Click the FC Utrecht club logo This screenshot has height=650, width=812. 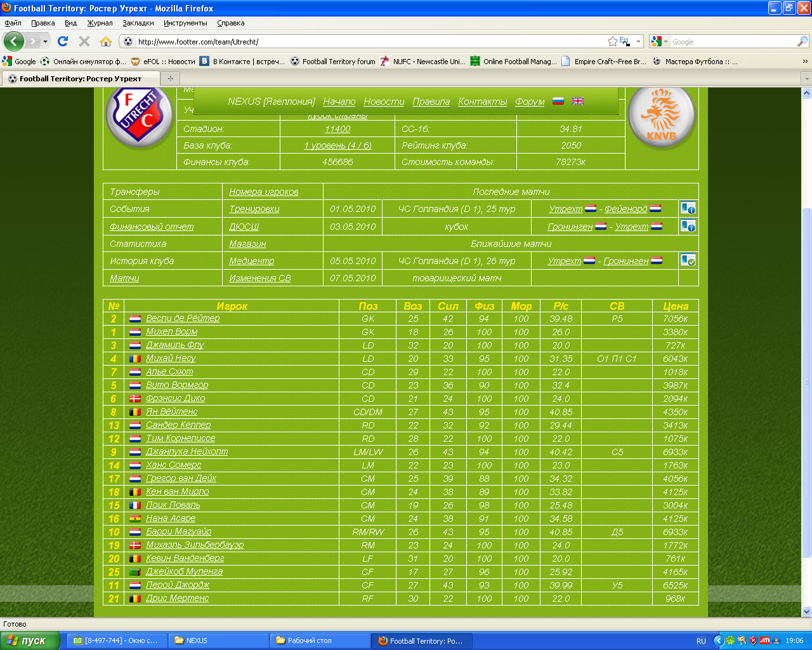140,116
